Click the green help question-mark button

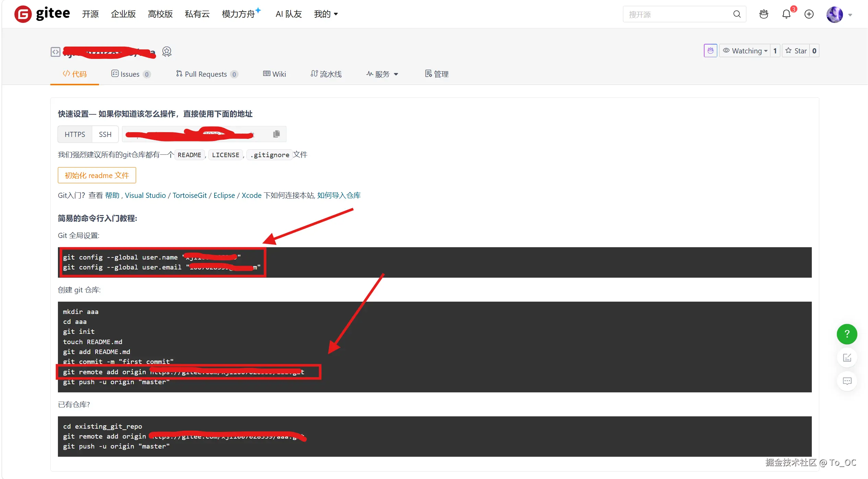[x=847, y=334]
